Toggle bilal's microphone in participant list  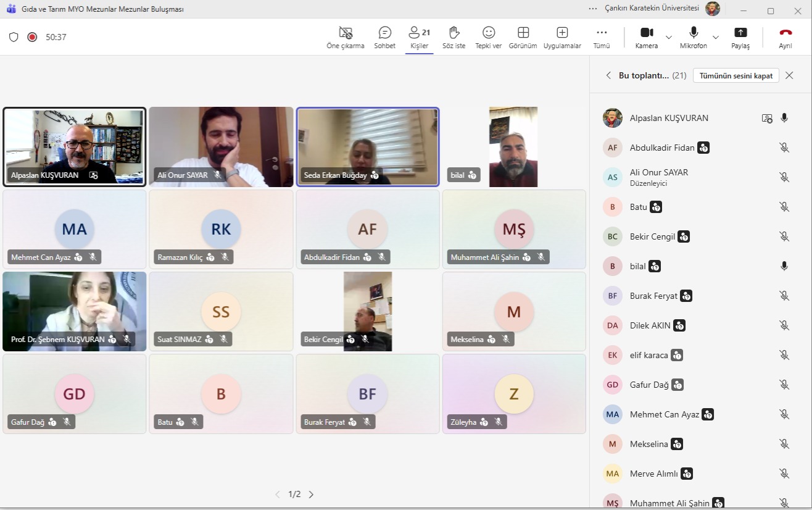[x=784, y=266]
